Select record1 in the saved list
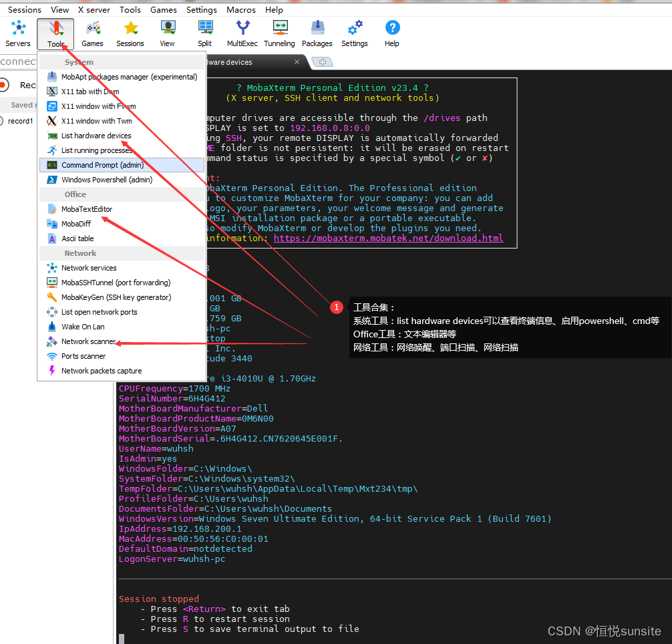 [20, 121]
